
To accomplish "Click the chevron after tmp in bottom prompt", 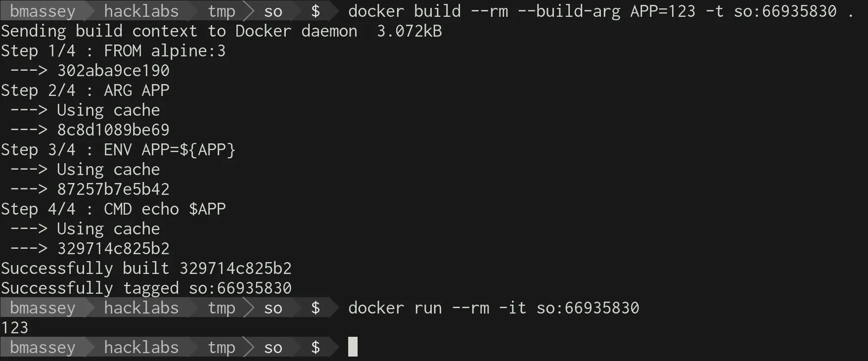I will (x=250, y=347).
